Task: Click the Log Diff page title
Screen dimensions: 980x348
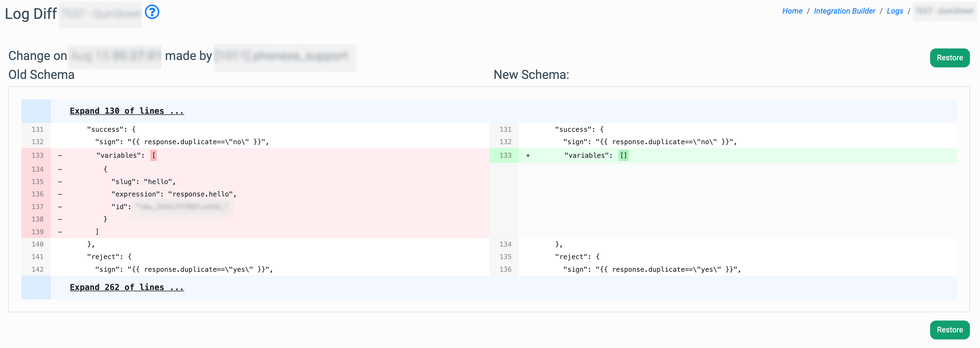Action: (x=31, y=14)
